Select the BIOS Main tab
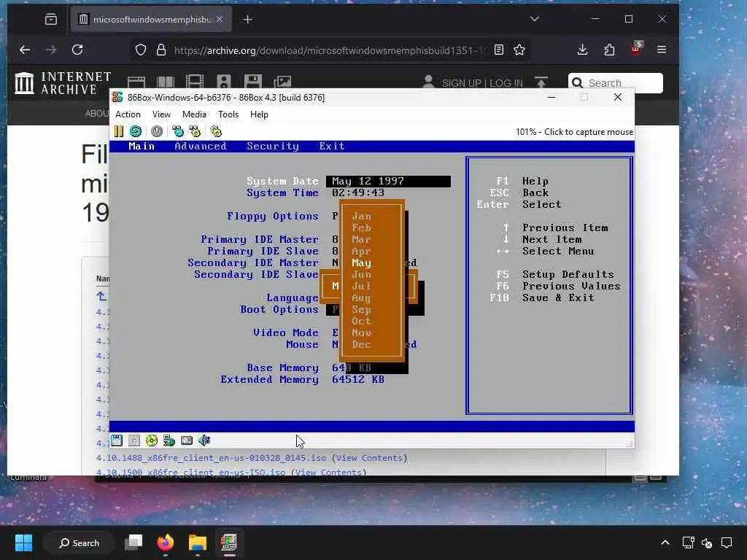Image resolution: width=747 pixels, height=560 pixels. tap(142, 146)
